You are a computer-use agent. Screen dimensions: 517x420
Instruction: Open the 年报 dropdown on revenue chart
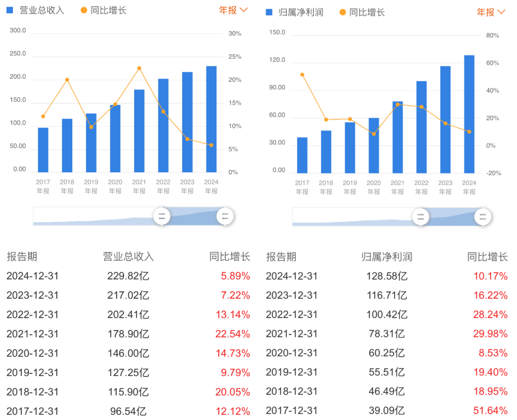(x=233, y=10)
